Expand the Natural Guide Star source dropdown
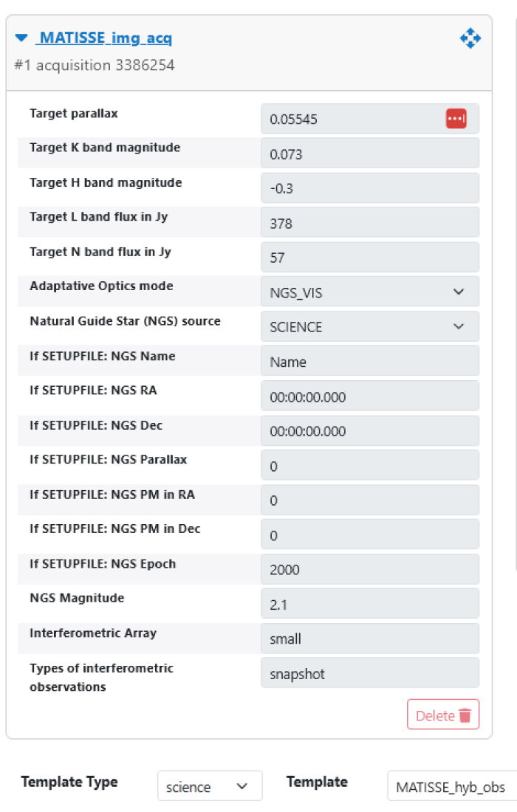The image size is (517, 812). (369, 326)
